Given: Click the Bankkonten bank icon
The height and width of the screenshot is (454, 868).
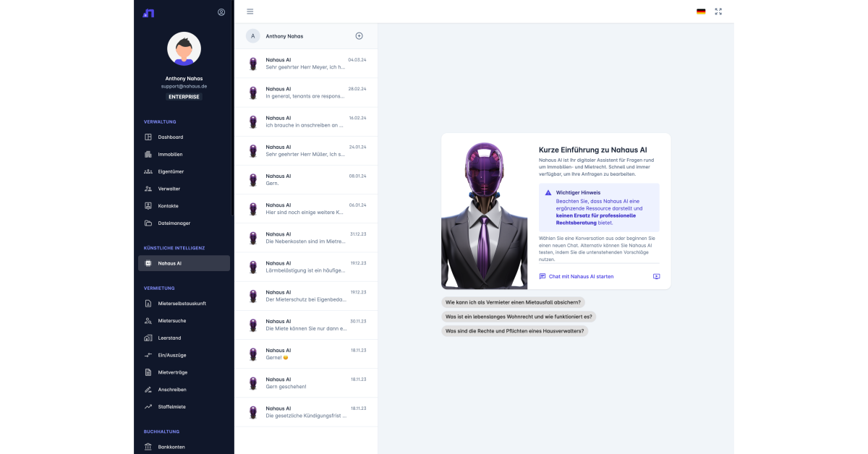Looking at the screenshot, I should [x=148, y=447].
